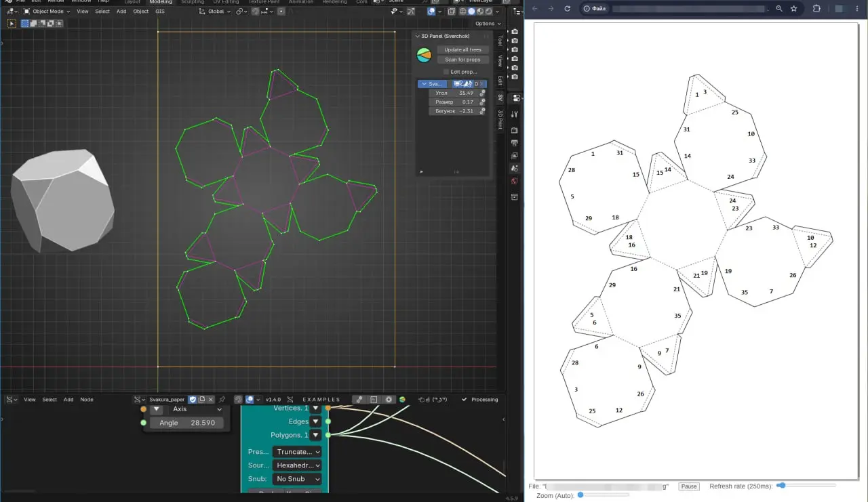The image size is (868, 502).
Task: Toggle X-ray mode in viewport
Action: click(450, 12)
